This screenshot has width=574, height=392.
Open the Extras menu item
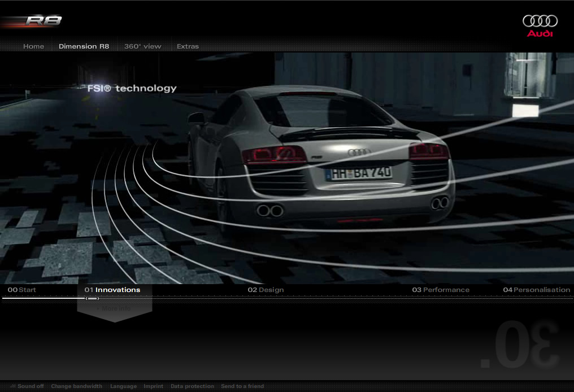click(x=188, y=46)
